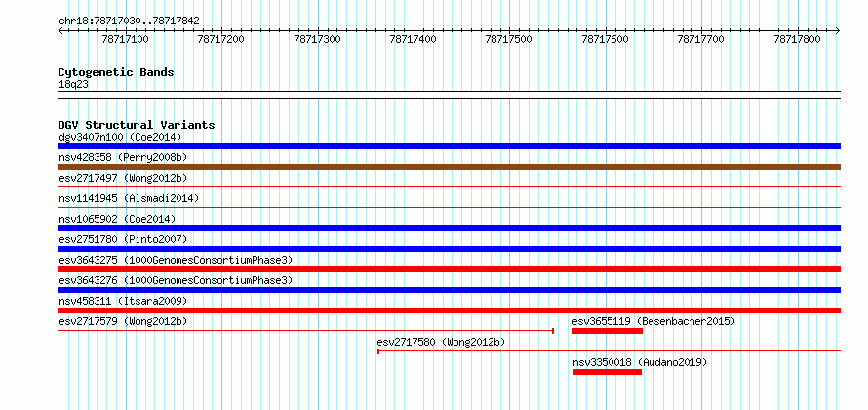The width and height of the screenshot is (868, 410).
Task: Select the blue bar under nsv1065902
Action: [449, 228]
